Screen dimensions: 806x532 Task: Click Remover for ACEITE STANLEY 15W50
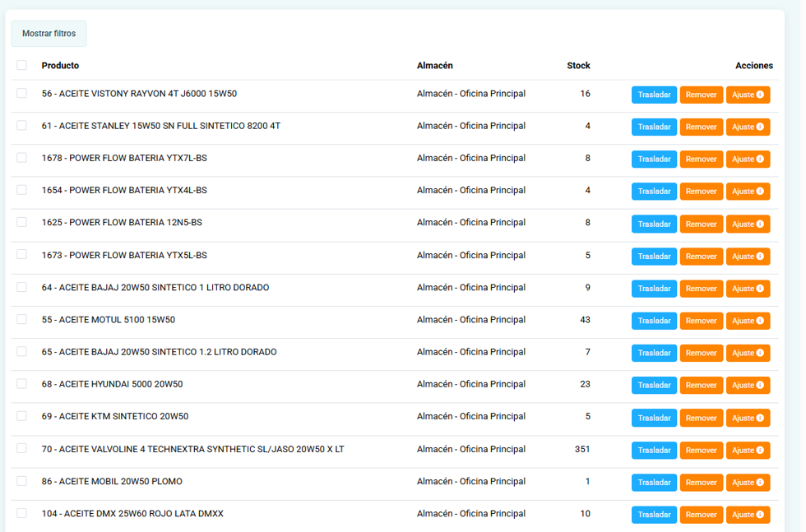click(x=701, y=127)
